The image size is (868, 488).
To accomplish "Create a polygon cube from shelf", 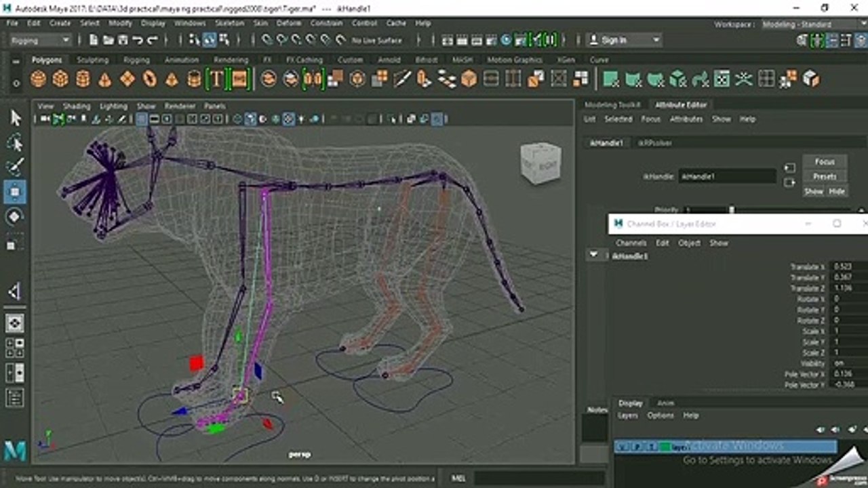I will coord(60,79).
